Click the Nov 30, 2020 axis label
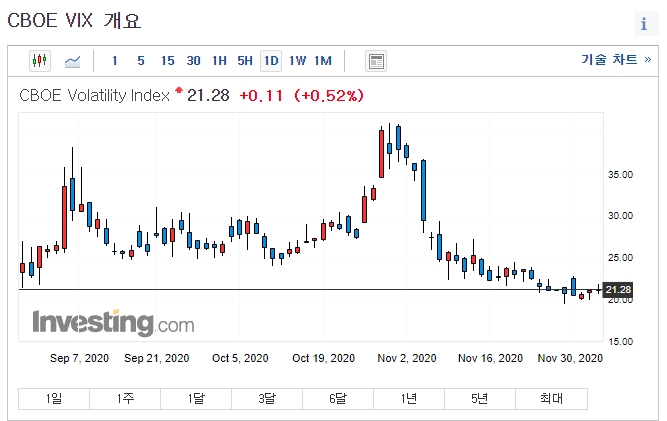This screenshot has height=421, width=667. [x=570, y=358]
